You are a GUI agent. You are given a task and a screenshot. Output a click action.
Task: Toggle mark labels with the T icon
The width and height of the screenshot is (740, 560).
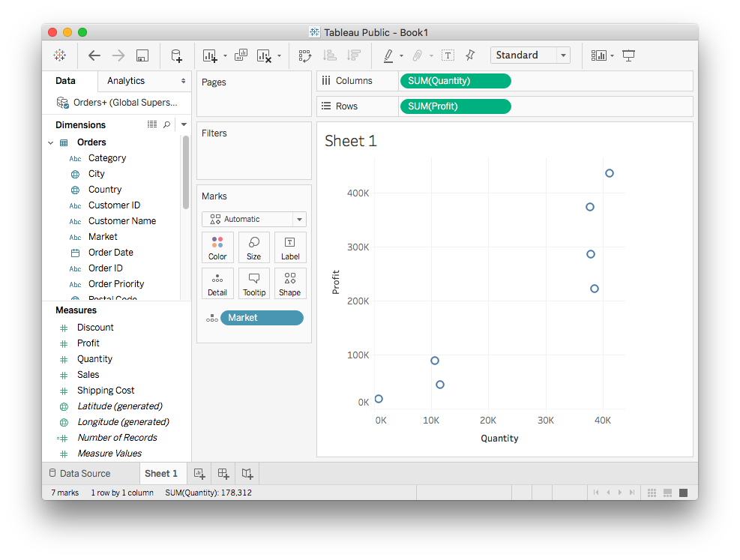(448, 55)
